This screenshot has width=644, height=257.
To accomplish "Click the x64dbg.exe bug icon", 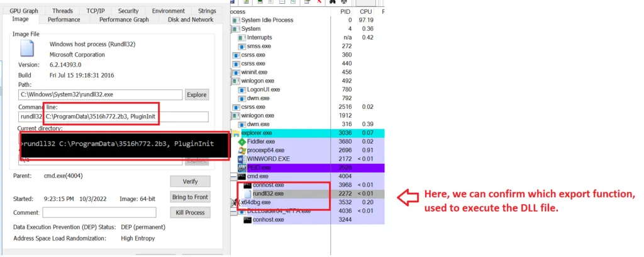I will pos(236,202).
